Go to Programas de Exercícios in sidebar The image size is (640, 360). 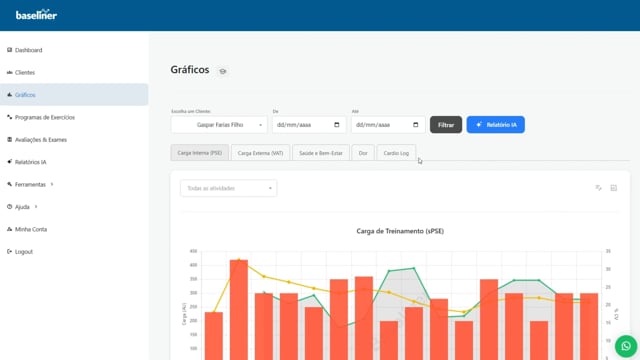(x=45, y=117)
